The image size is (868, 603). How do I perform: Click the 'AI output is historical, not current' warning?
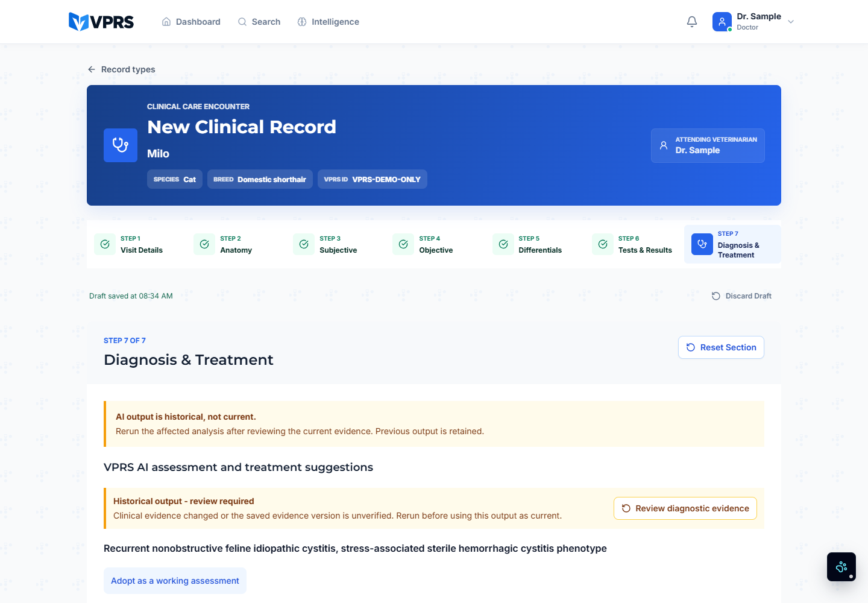[x=434, y=424]
